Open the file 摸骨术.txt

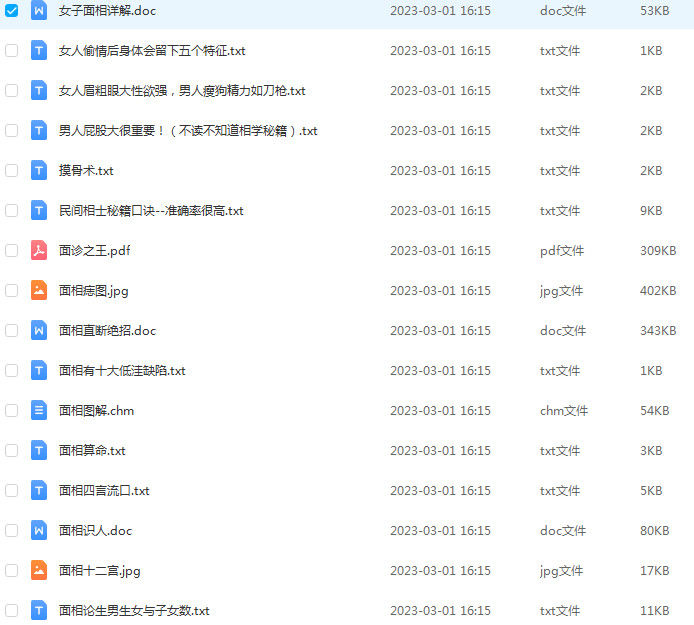[86, 170]
